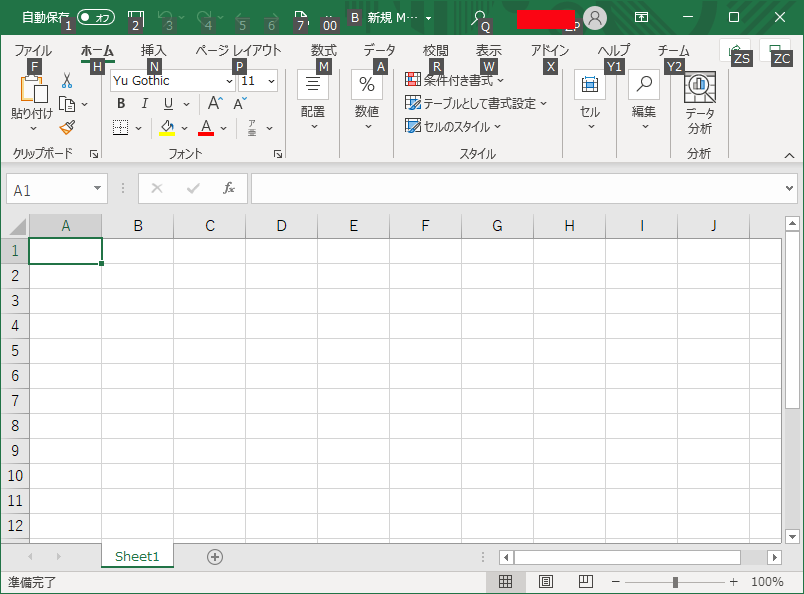
Task: Select the Sheet1 tab
Action: coord(137,556)
